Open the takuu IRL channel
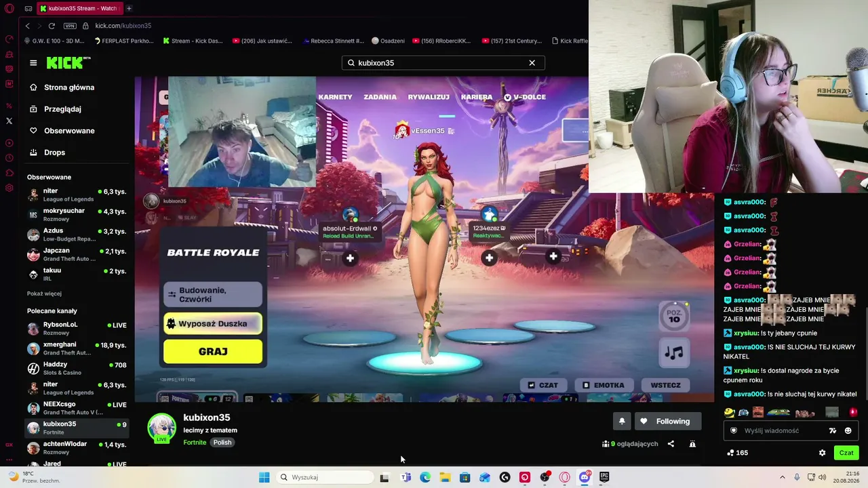868x488 pixels. pyautogui.click(x=77, y=274)
